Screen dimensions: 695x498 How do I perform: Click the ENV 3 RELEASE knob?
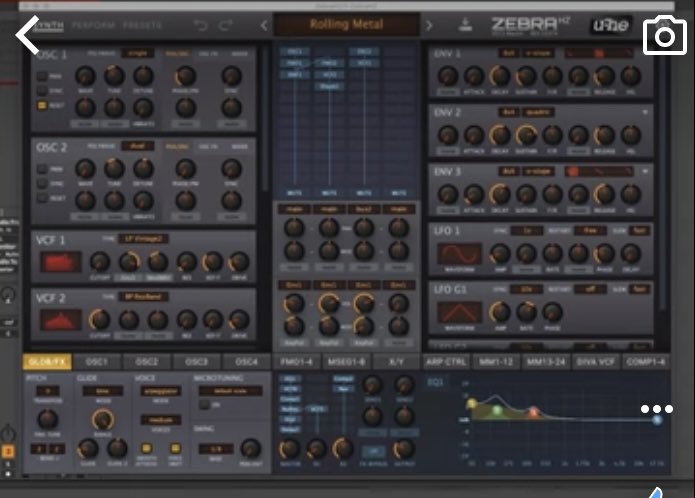(605, 194)
